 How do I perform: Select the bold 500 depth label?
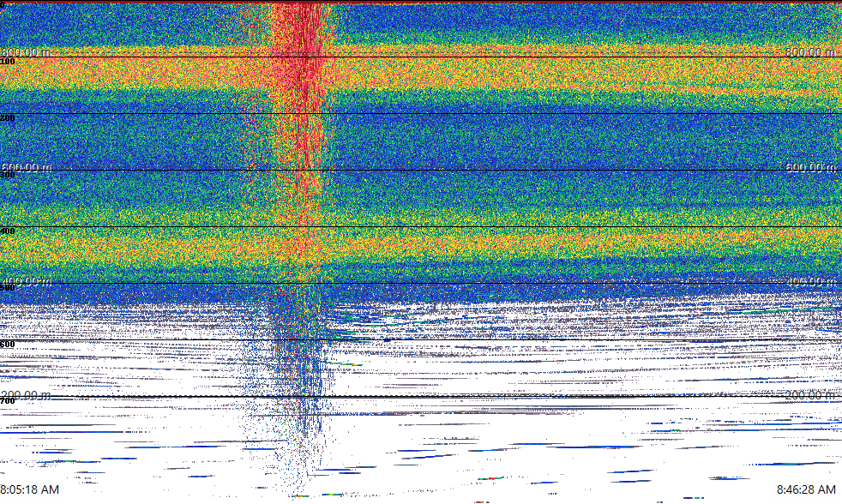8,288
